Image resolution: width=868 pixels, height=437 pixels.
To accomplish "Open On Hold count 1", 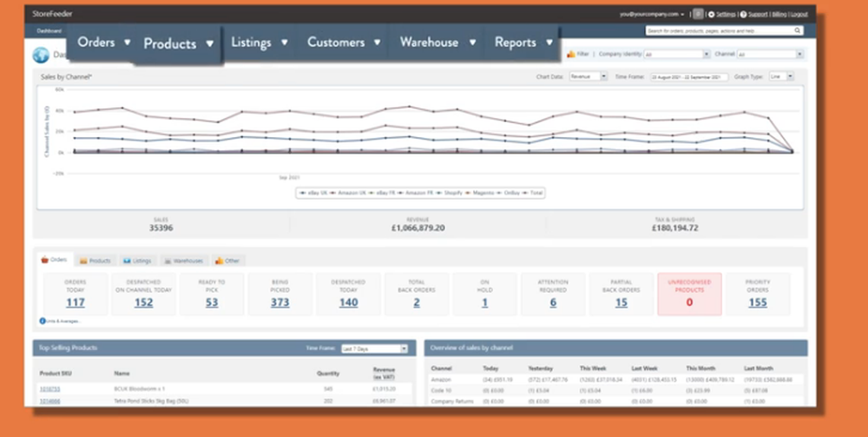I will (484, 303).
